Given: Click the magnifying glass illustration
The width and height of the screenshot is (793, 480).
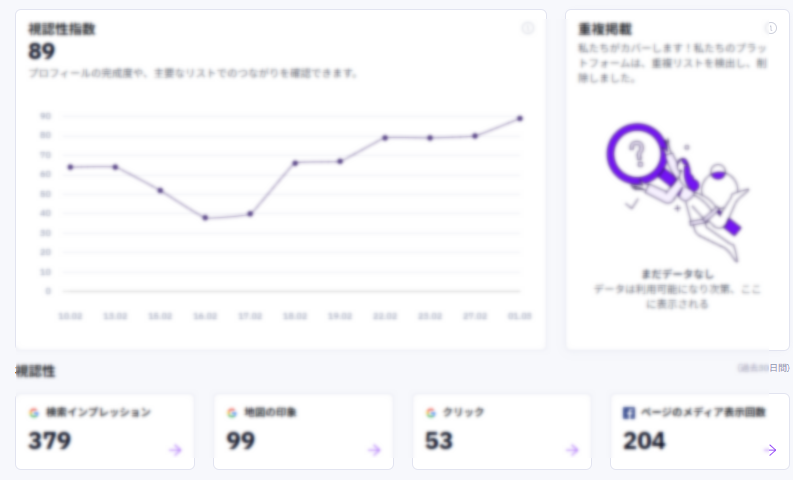Looking at the screenshot, I should click(637, 156).
